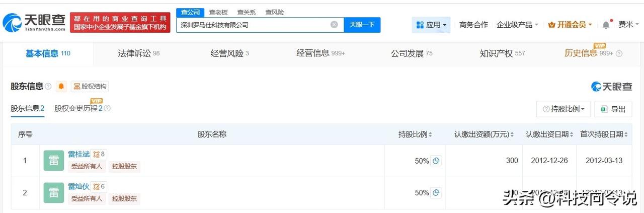Click the company name search input field
Image resolution: width=644 pixels, height=213 pixels.
pyautogui.click(x=253, y=25)
